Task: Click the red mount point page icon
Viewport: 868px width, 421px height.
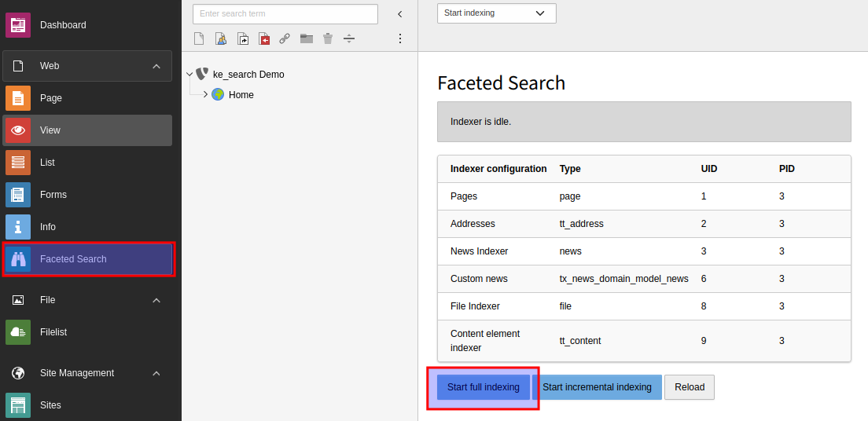Action: [x=264, y=38]
